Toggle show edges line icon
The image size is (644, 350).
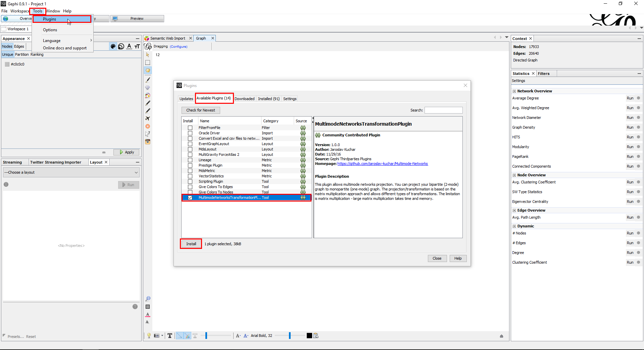(x=180, y=336)
